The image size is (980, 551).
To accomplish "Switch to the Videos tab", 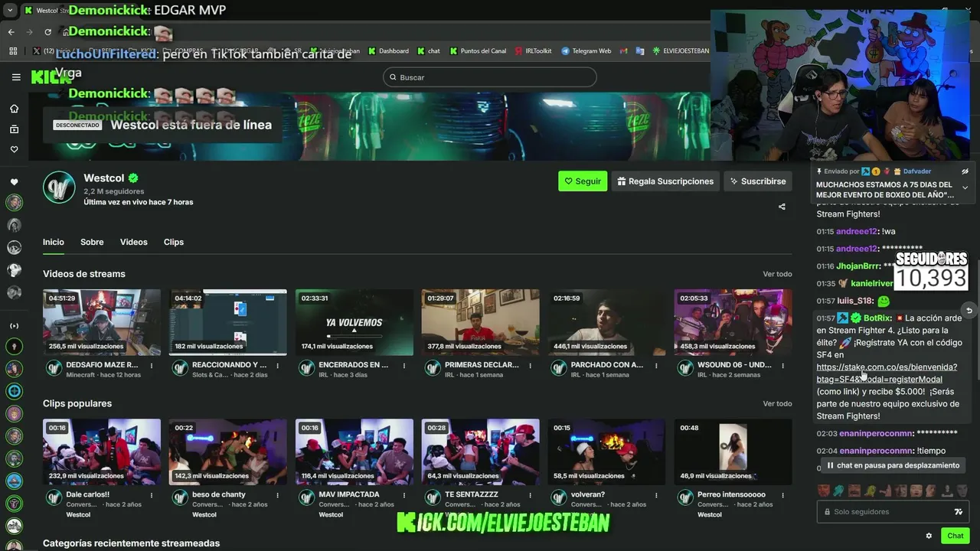I will [133, 242].
